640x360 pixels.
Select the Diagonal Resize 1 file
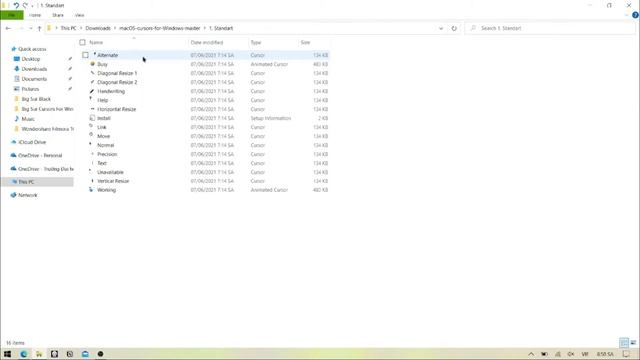click(117, 73)
